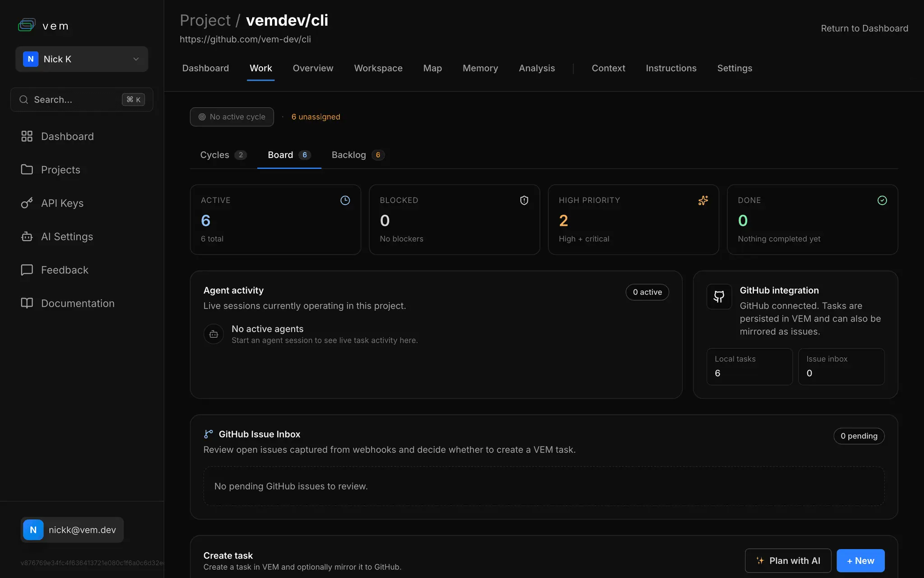Open API Keys sidebar link
924x578 pixels.
(x=62, y=203)
